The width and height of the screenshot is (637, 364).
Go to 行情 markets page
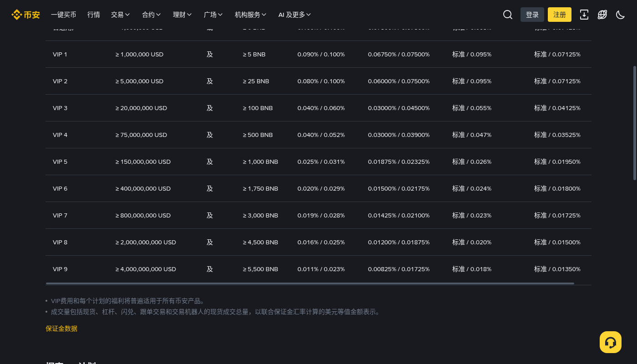[x=94, y=15]
